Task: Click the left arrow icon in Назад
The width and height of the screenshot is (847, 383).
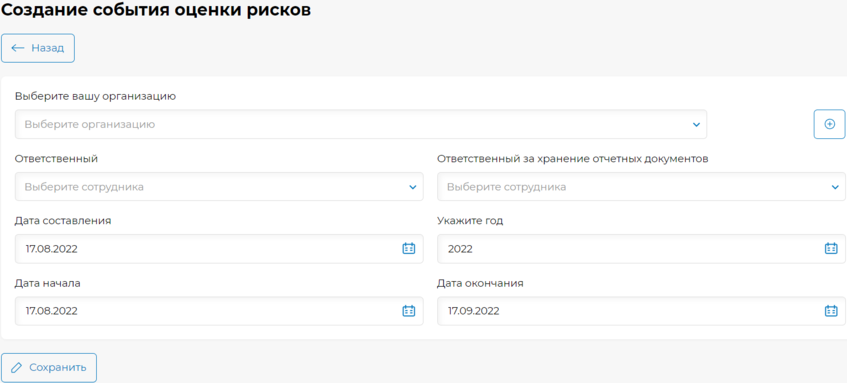Action: pyautogui.click(x=18, y=48)
